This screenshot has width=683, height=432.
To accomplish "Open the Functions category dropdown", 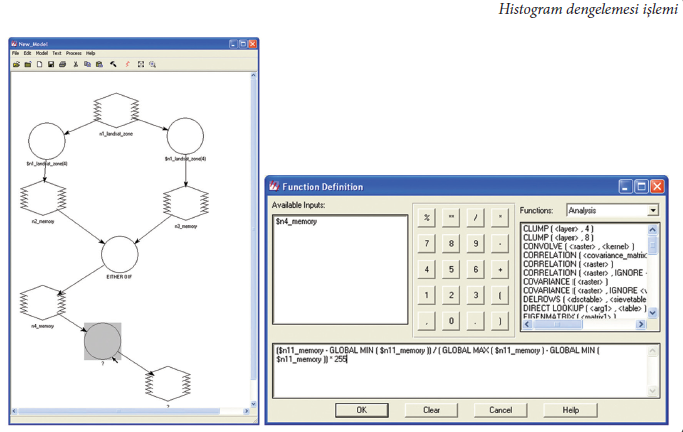I will (653, 210).
